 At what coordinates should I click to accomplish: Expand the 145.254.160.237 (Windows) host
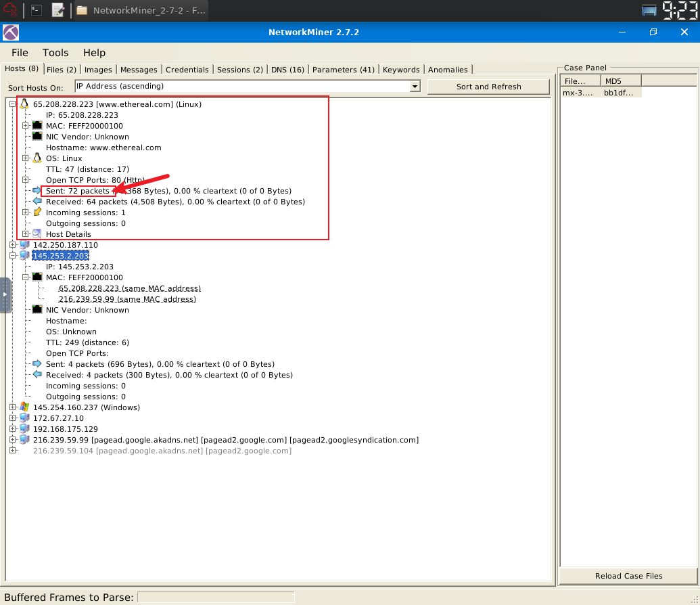click(12, 407)
